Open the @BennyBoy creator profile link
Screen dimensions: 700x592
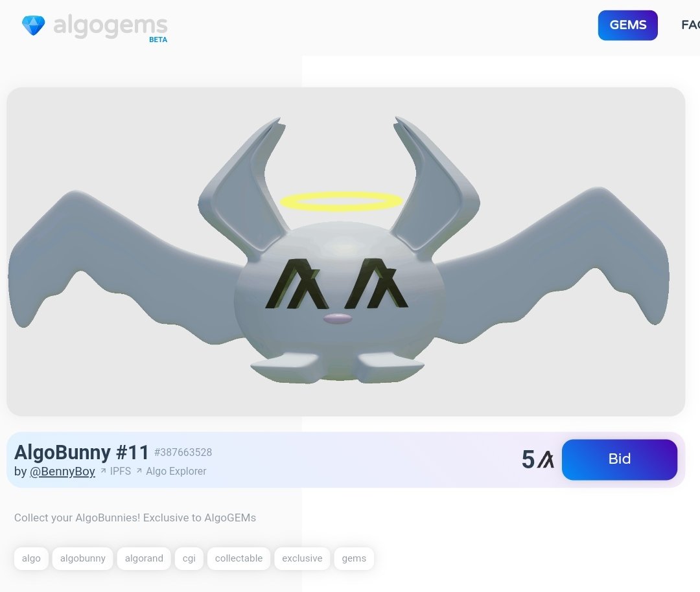click(62, 471)
